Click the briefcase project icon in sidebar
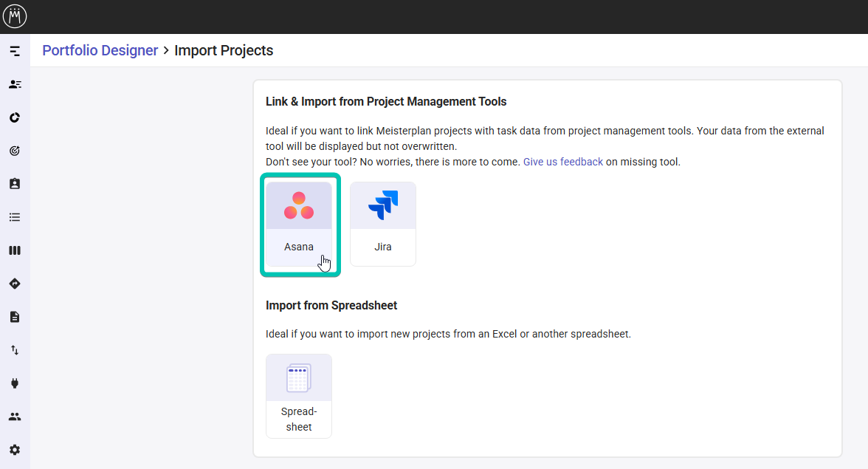 pyautogui.click(x=15, y=183)
